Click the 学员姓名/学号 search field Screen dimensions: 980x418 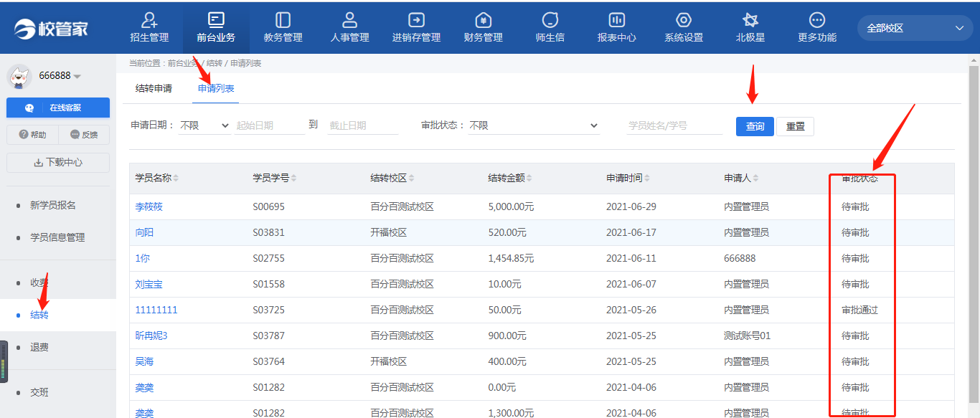(x=674, y=125)
